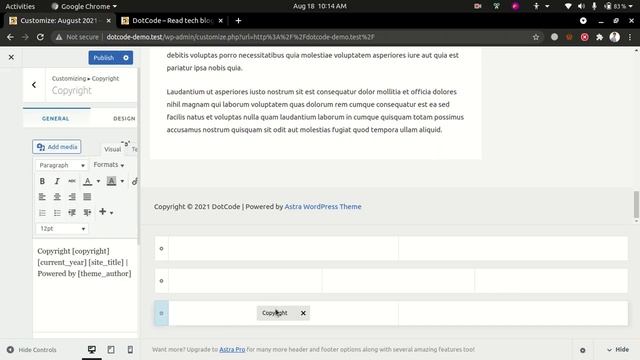Open the Chrome three-dot menu
This screenshot has width=640, height=360.
click(630, 37)
